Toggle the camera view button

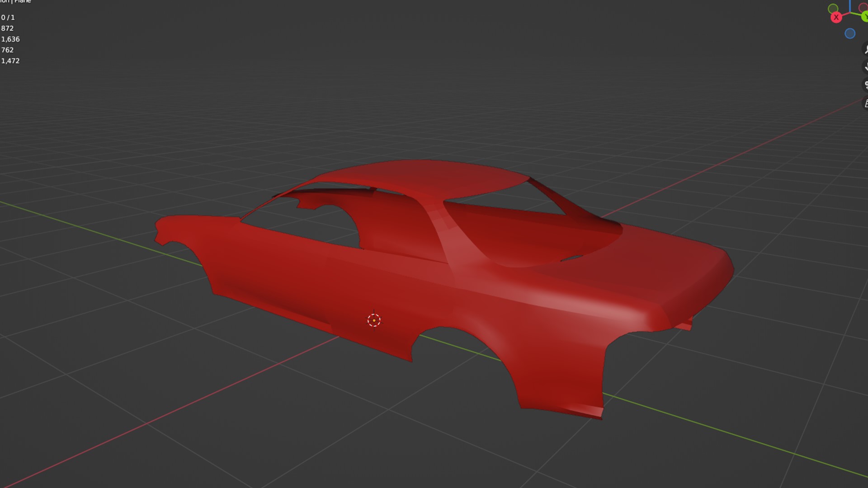point(866,85)
